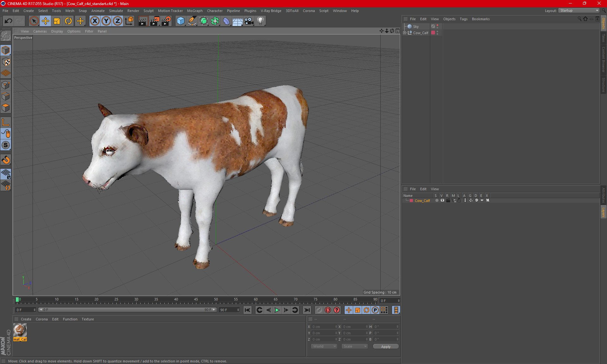Open the Cameras viewport menu
Viewport: 607px width, 364px height.
pyautogui.click(x=40, y=31)
